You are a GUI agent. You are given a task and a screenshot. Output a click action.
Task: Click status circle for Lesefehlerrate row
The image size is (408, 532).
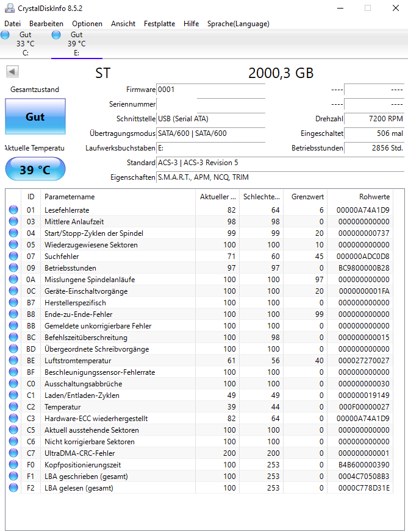pyautogui.click(x=13, y=210)
